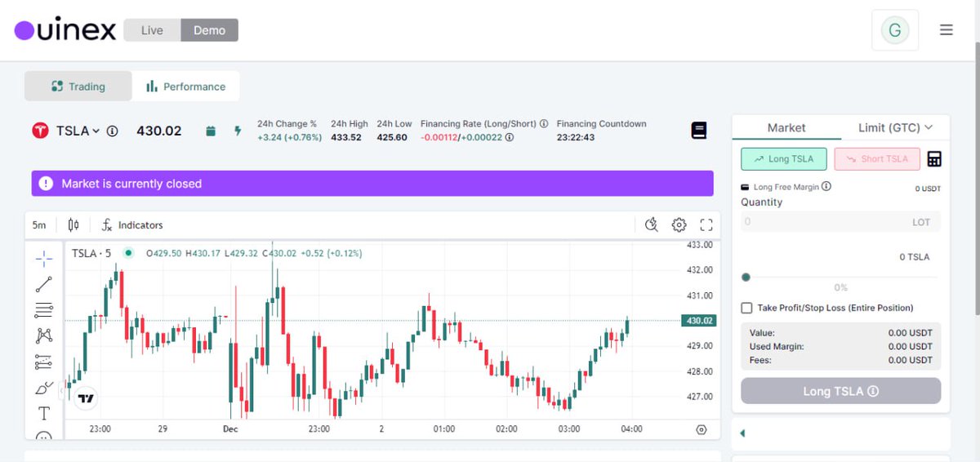980x462 pixels.
Task: Click the info icon on Long TSLA submit button
Action: tap(873, 391)
